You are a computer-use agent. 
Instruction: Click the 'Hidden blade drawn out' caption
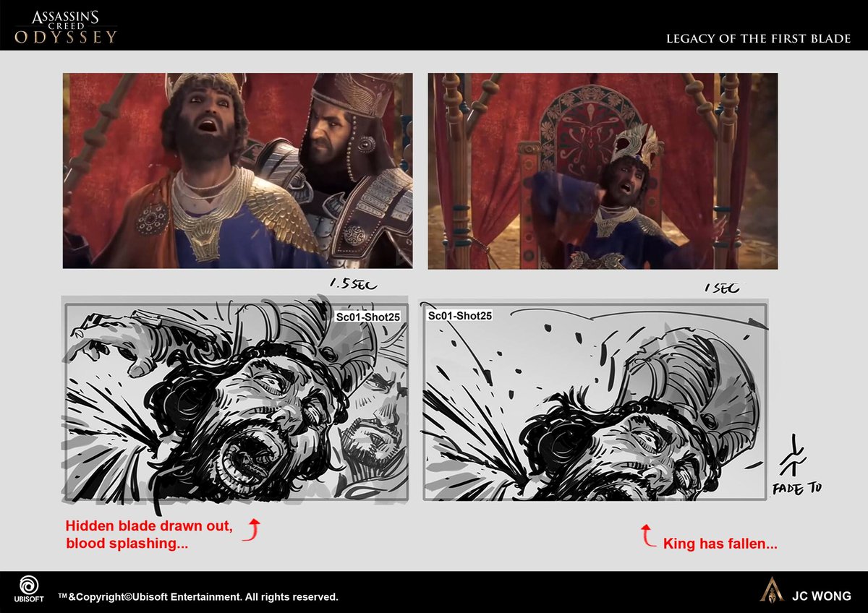click(x=148, y=526)
